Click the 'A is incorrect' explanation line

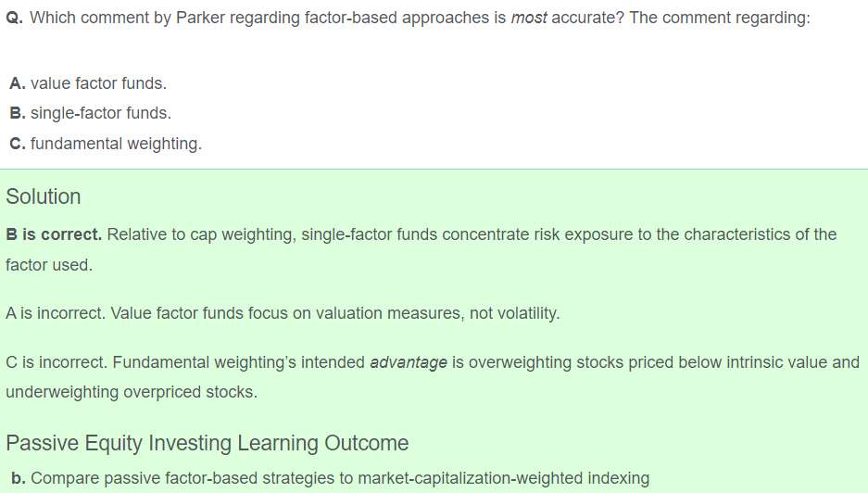coord(282,313)
